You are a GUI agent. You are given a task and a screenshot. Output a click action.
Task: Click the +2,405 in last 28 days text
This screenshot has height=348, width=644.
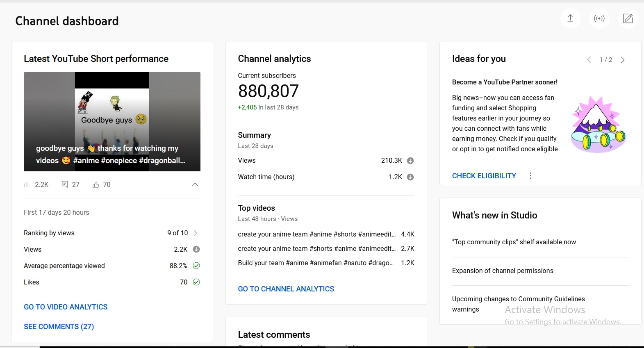tap(268, 107)
